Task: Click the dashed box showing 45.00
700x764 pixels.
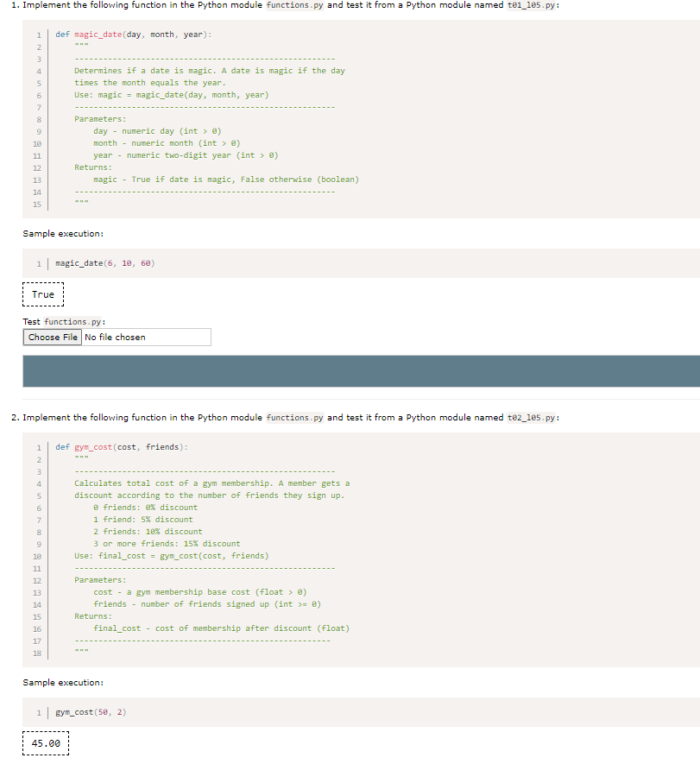Action: pyautogui.click(x=45, y=742)
